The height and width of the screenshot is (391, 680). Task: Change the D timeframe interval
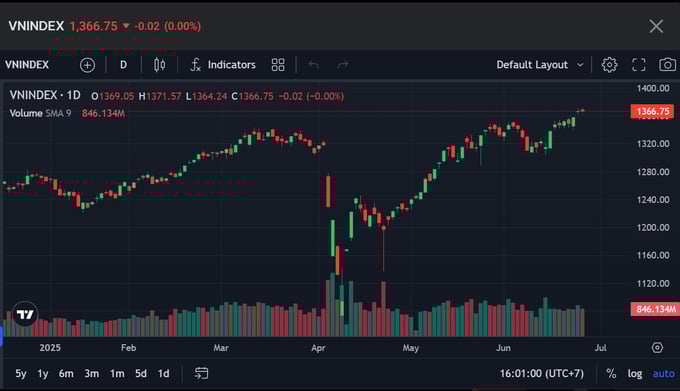coord(124,65)
